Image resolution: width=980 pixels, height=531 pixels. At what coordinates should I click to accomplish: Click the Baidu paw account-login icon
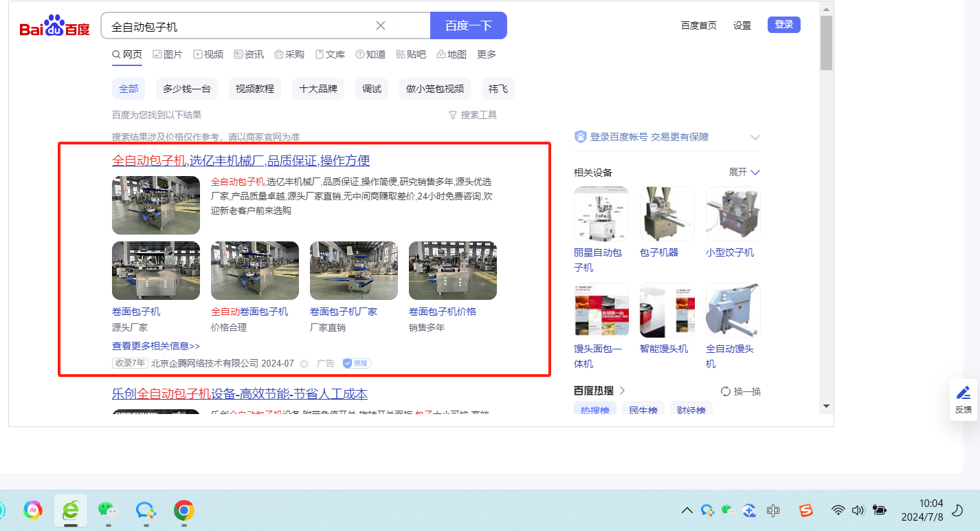(580, 137)
